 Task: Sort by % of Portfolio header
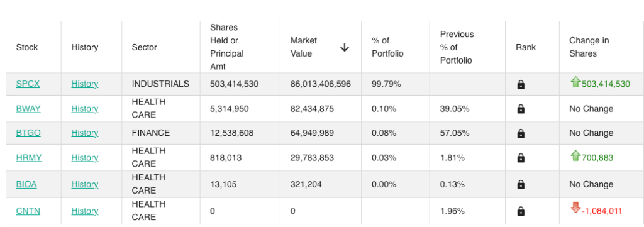(x=387, y=47)
